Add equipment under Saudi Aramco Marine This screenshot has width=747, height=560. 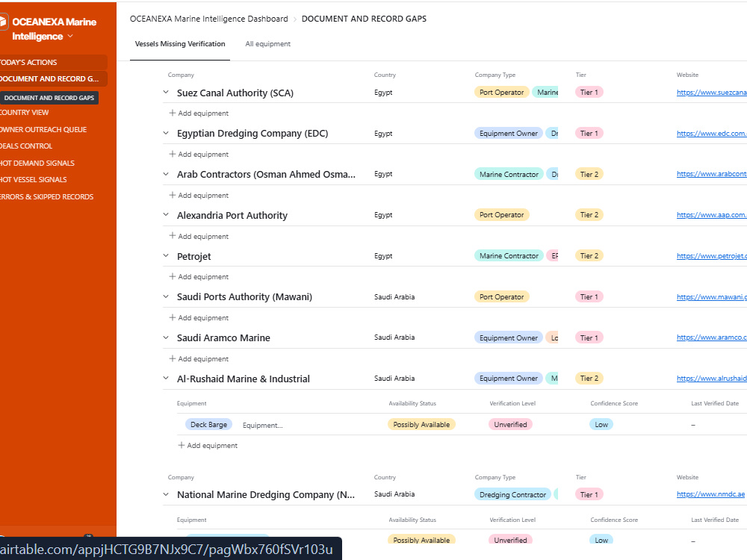point(199,358)
